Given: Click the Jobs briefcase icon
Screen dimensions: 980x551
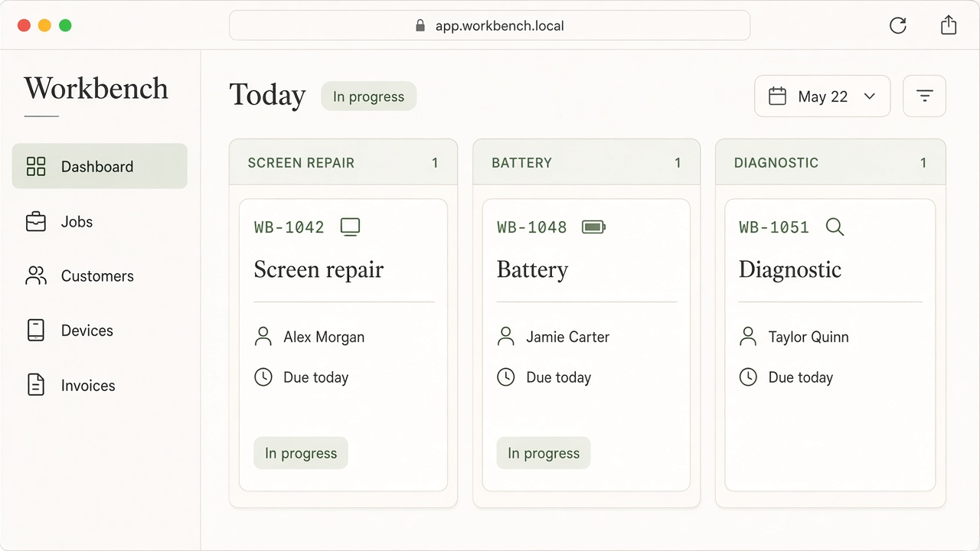Looking at the screenshot, I should coord(36,222).
